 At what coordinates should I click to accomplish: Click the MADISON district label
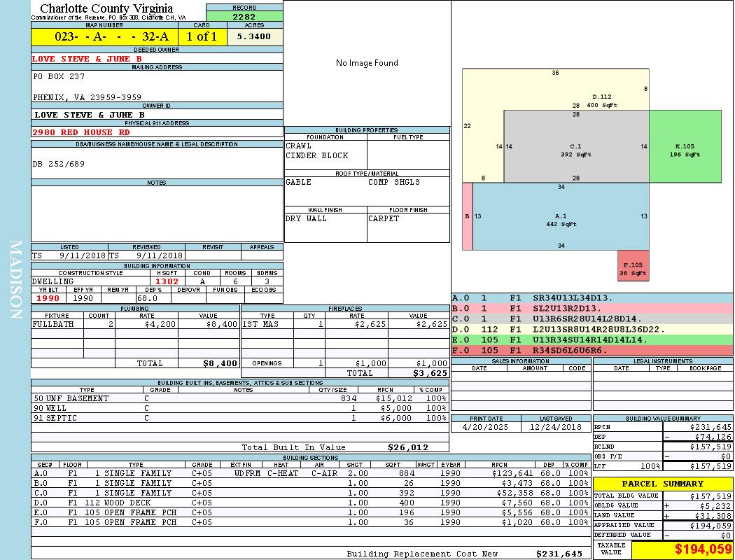click(x=15, y=280)
